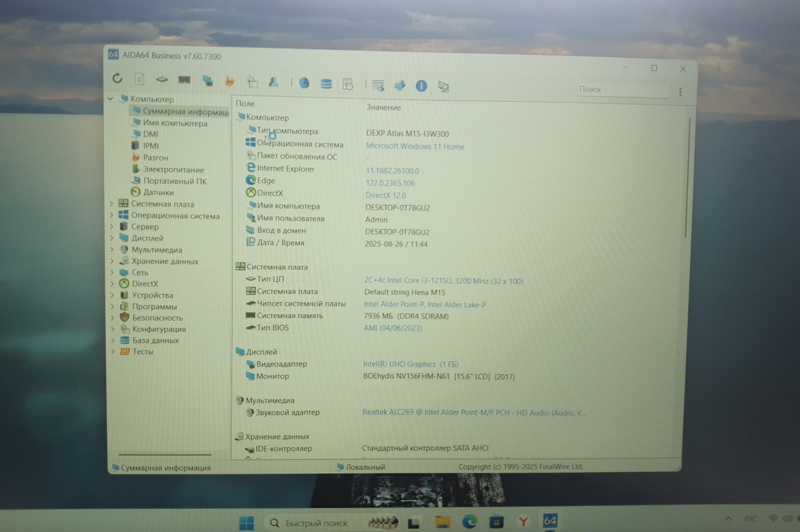Open the three-dot menu beside search

[x=680, y=92]
